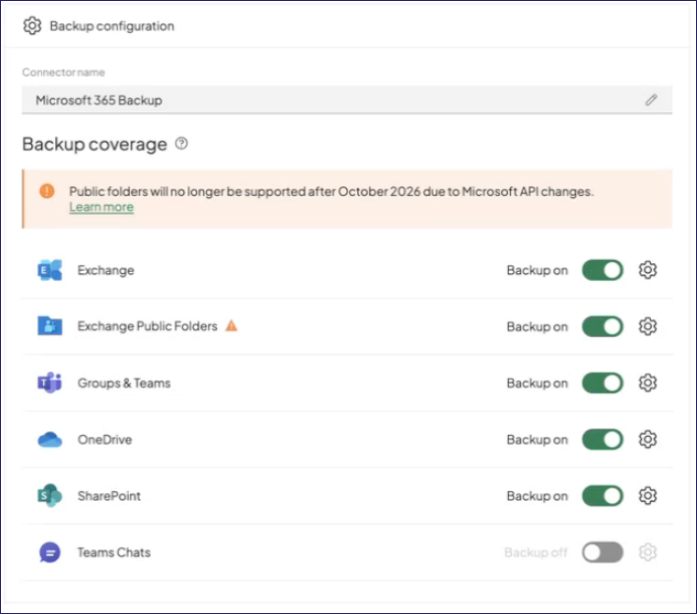Click the Backup configuration gear icon
The width and height of the screenshot is (697, 614).
point(32,26)
